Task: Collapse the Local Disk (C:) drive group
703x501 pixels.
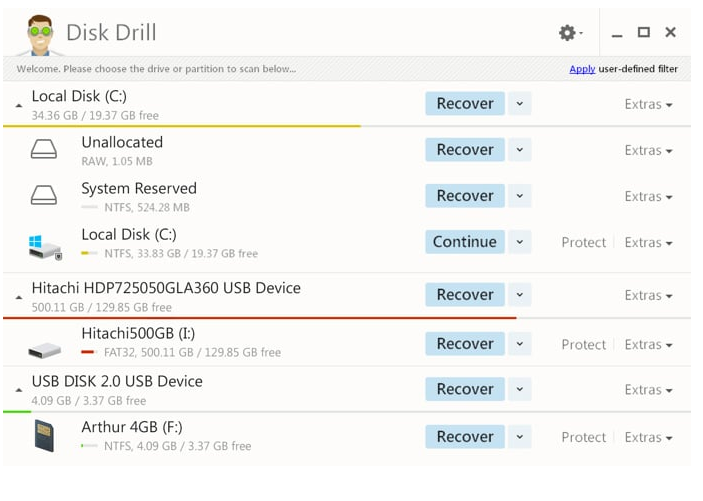Action: 19,104
